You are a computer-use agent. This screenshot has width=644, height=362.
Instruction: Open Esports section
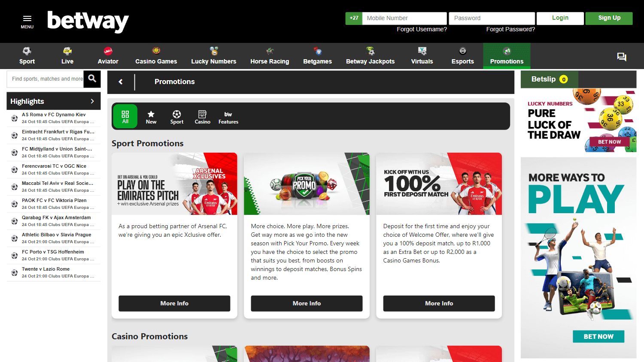point(463,56)
